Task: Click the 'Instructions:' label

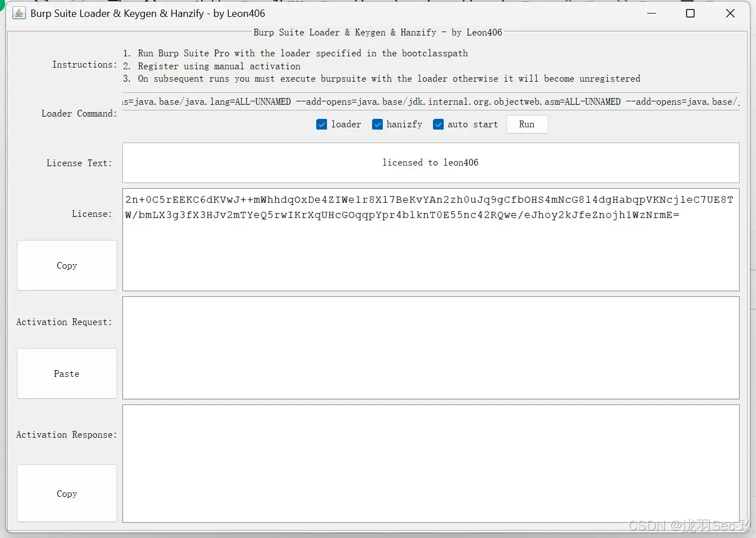Action: pos(85,65)
